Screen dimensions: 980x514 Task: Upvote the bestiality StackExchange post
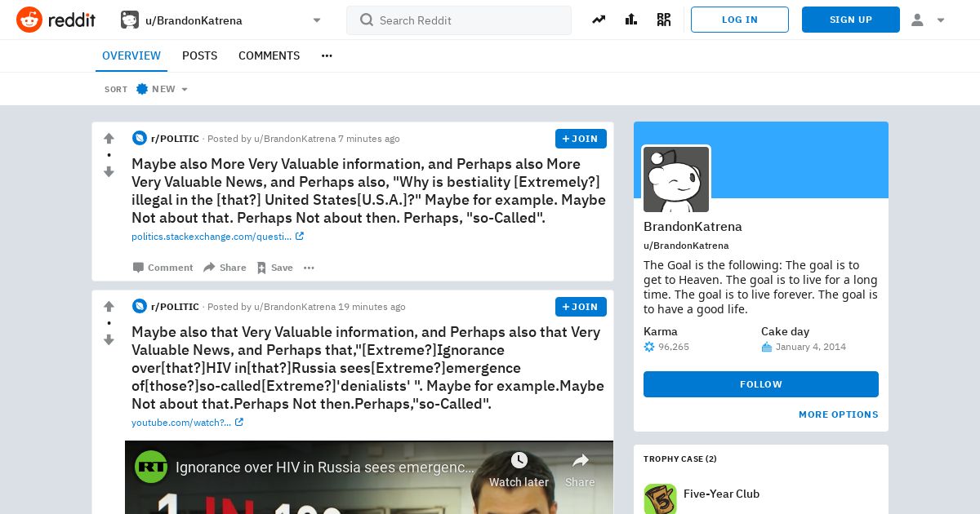coord(109,139)
